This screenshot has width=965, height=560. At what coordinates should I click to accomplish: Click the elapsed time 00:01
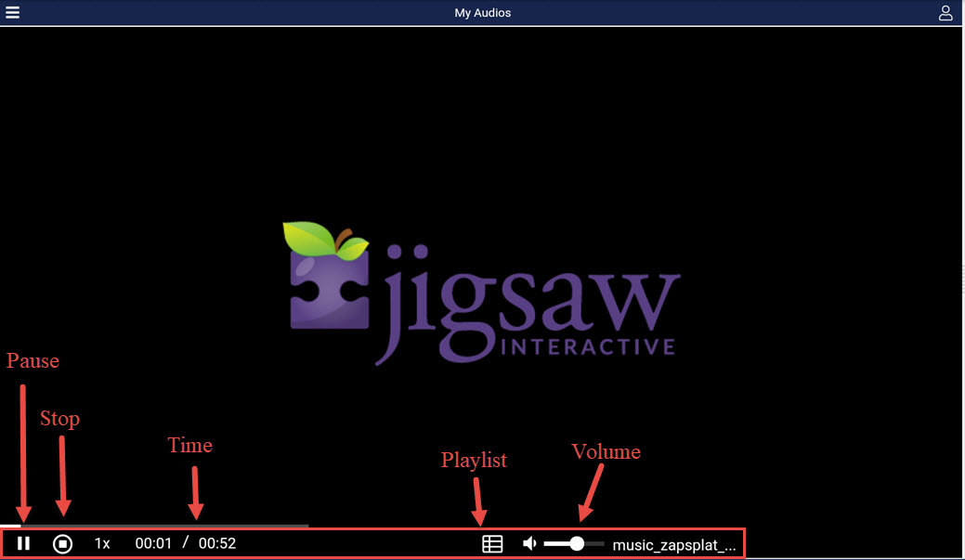coord(153,543)
